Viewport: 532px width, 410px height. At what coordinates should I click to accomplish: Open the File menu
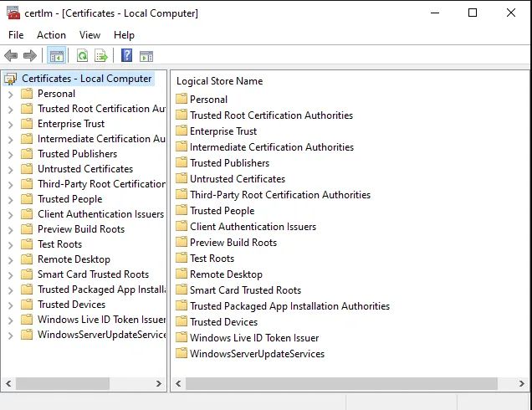point(16,35)
